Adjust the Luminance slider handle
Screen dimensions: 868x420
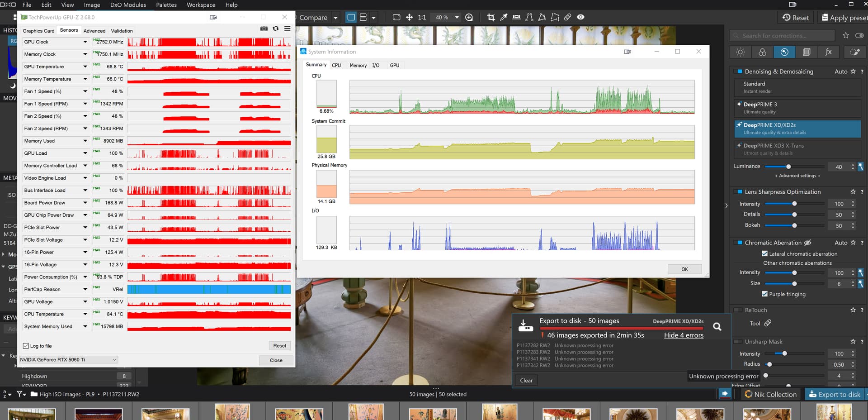(788, 167)
